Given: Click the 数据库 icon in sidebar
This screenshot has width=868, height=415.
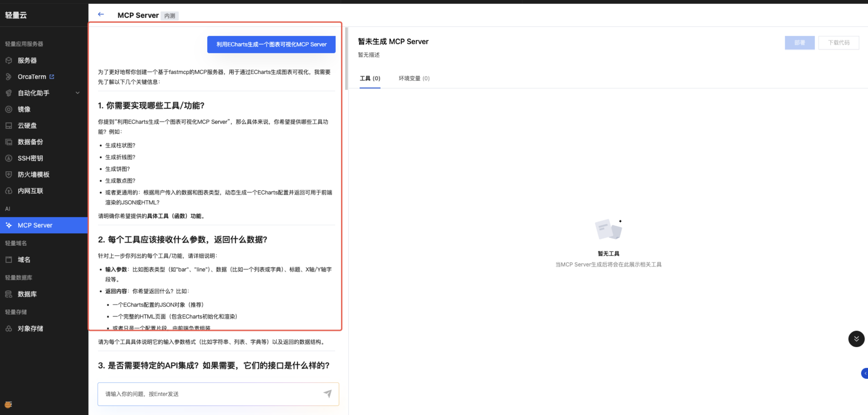Looking at the screenshot, I should (x=9, y=294).
